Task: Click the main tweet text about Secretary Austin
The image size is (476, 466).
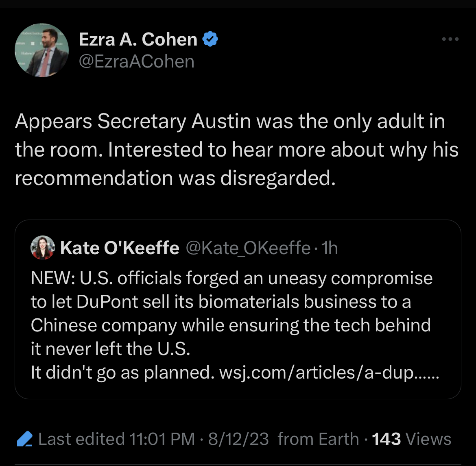Action: pos(237,149)
